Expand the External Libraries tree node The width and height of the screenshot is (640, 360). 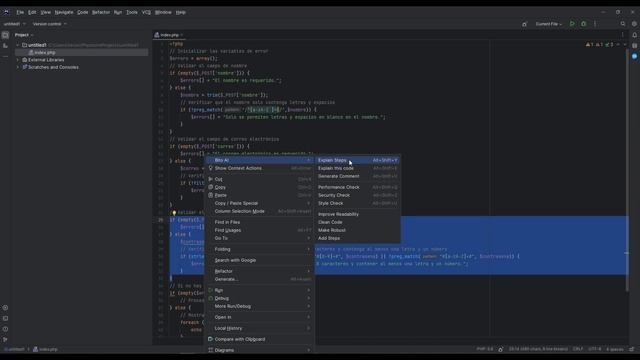tap(18, 60)
